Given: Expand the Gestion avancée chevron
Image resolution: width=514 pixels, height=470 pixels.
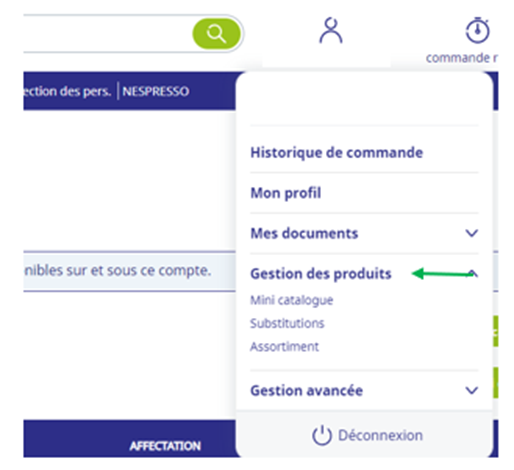Looking at the screenshot, I should click(x=471, y=390).
